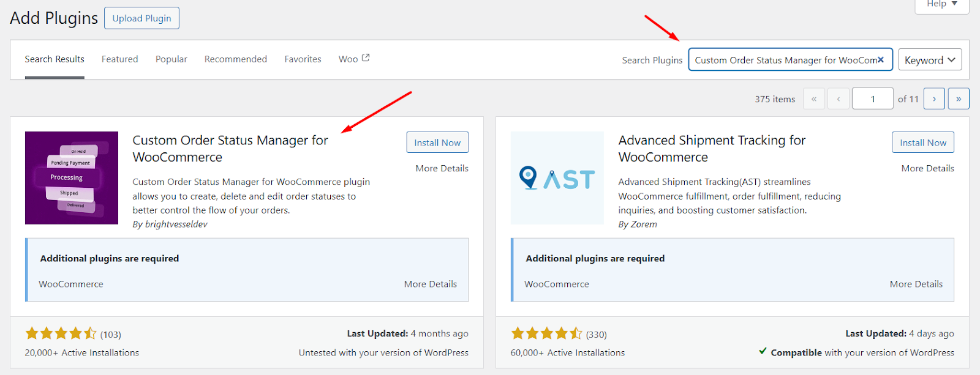
Task: Select the 375 items count text
Action: (x=775, y=99)
